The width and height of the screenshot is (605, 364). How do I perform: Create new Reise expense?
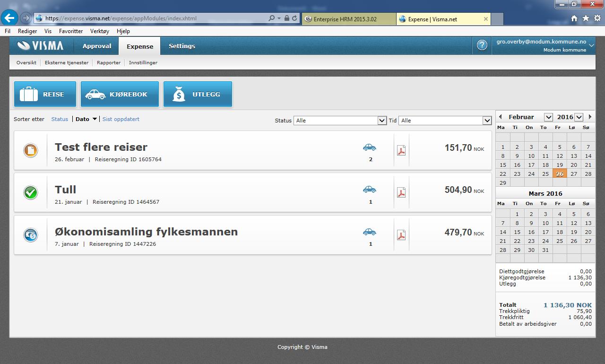click(45, 94)
